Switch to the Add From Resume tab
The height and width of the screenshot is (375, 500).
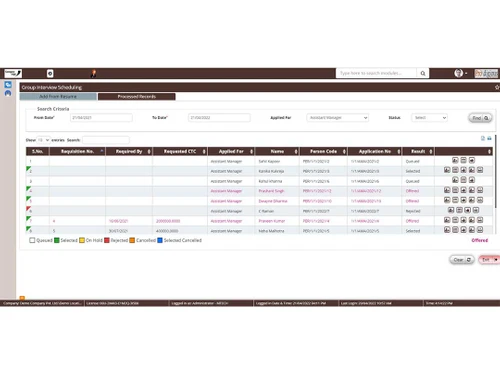click(x=58, y=97)
